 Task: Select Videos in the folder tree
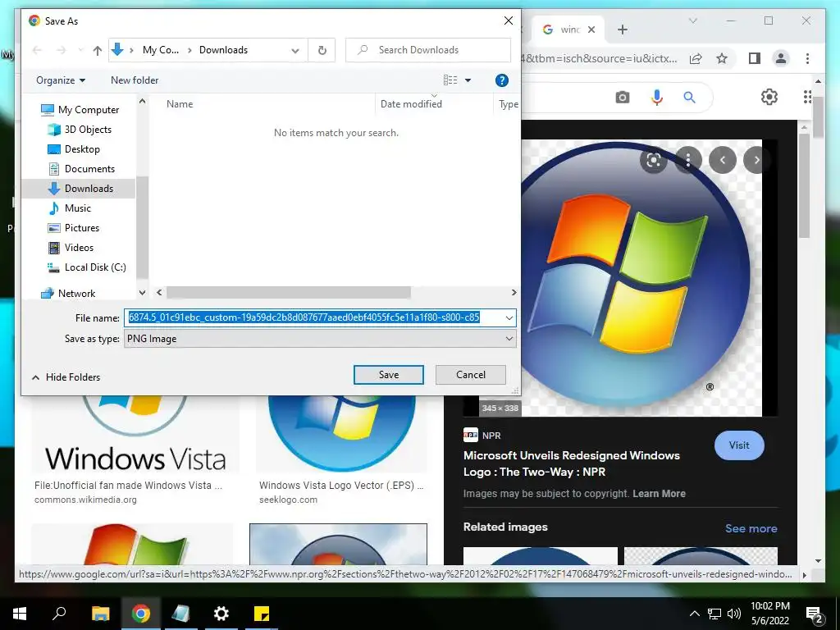click(79, 248)
